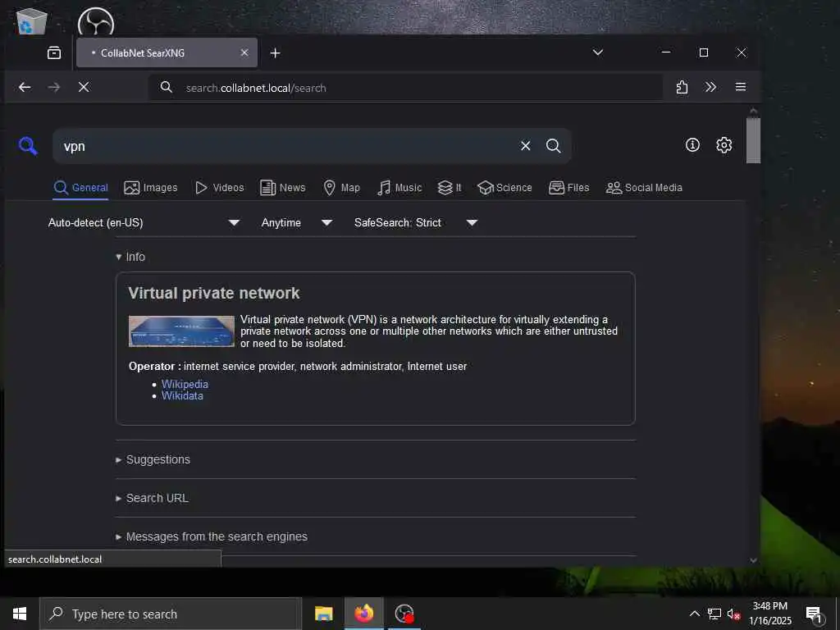
Task: Open the muted volume tray icon
Action: click(734, 614)
